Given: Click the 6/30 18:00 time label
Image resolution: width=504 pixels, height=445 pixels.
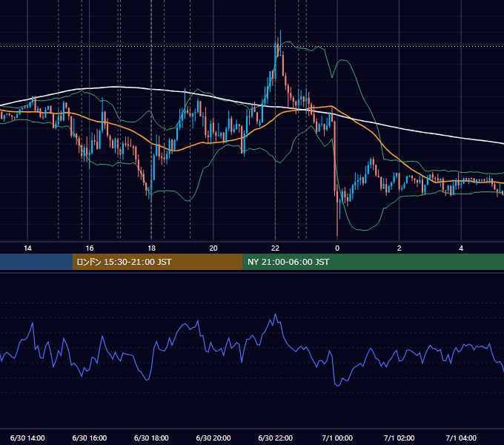Looking at the screenshot, I should click(151, 438).
